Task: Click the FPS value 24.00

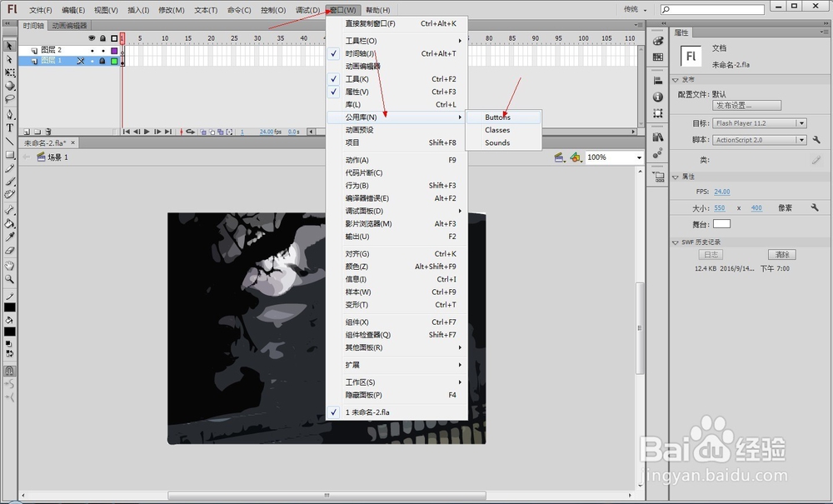Action: tap(722, 192)
